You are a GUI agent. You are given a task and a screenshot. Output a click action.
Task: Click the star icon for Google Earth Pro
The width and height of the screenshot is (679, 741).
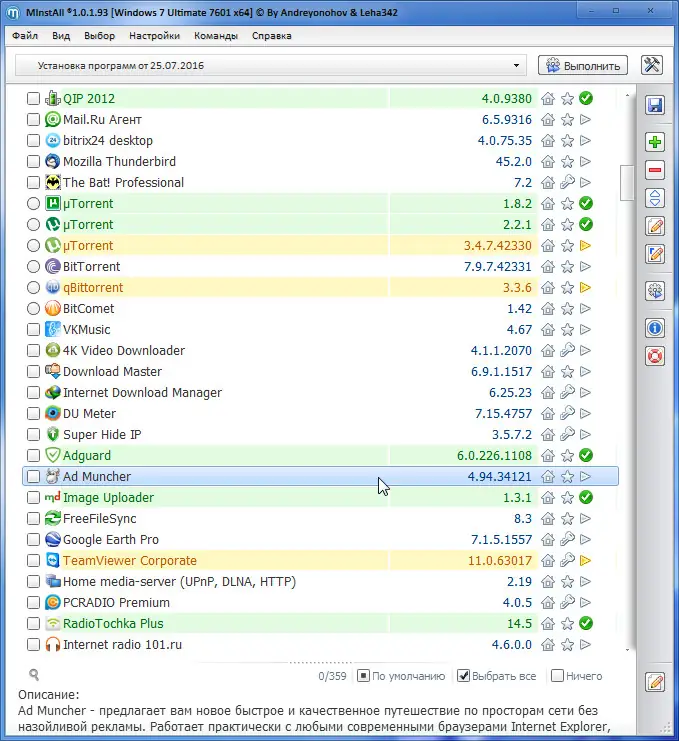click(x=567, y=540)
